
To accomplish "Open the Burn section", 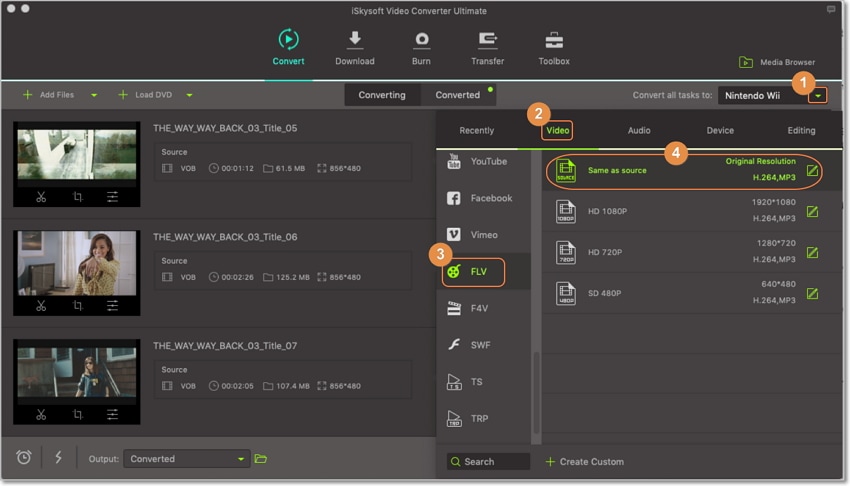I will tap(421, 48).
